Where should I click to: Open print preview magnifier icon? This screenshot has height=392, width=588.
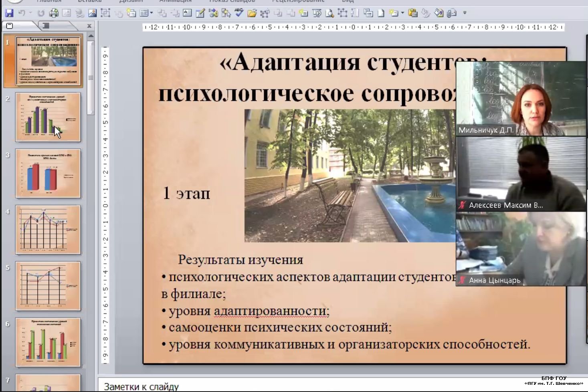pos(329,13)
